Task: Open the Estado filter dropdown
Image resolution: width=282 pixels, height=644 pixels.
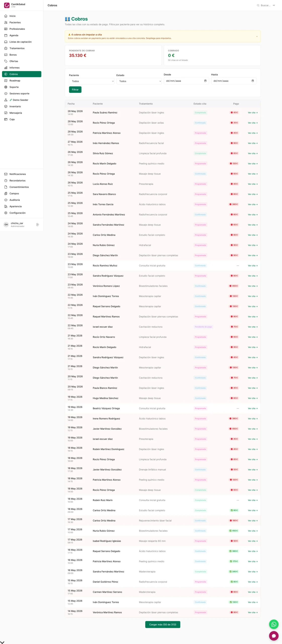Action: (x=139, y=81)
